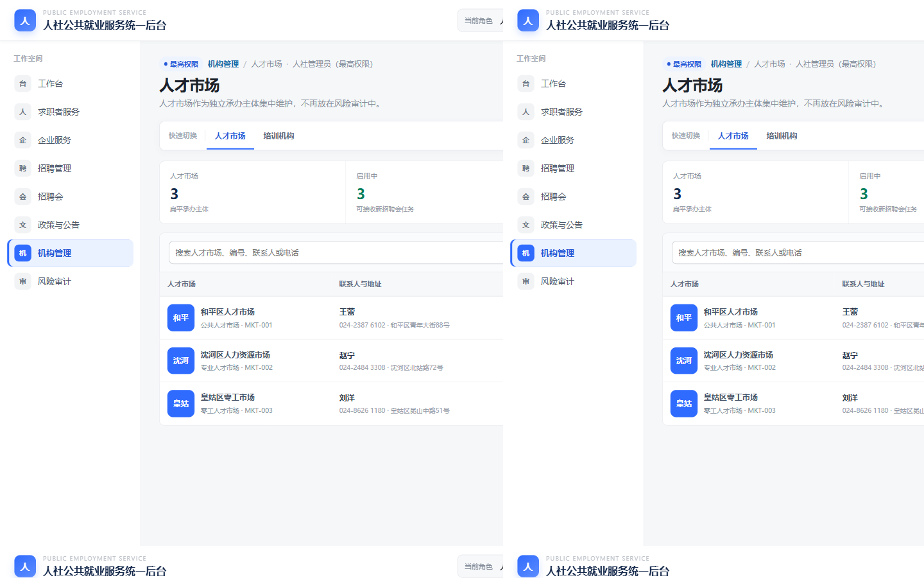
Task: Focus the 搜索人才市场 search box in the left copy
Action: click(x=336, y=253)
